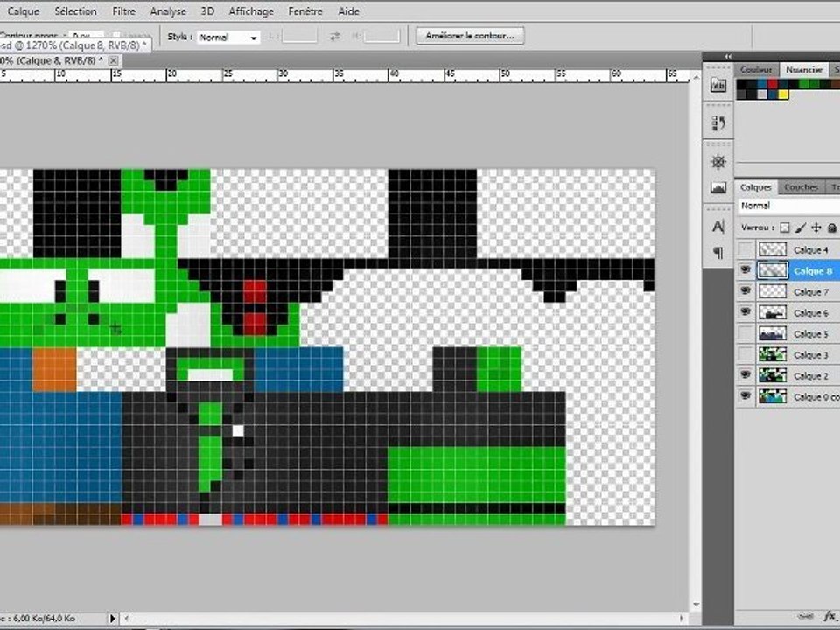Pick the light gray swatch in Nuancier
Image resolution: width=840 pixels, height=630 pixels.
point(762,94)
